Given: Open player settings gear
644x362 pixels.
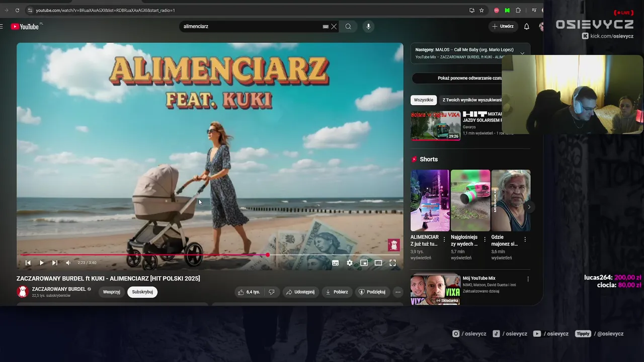Looking at the screenshot, I should point(350,262).
